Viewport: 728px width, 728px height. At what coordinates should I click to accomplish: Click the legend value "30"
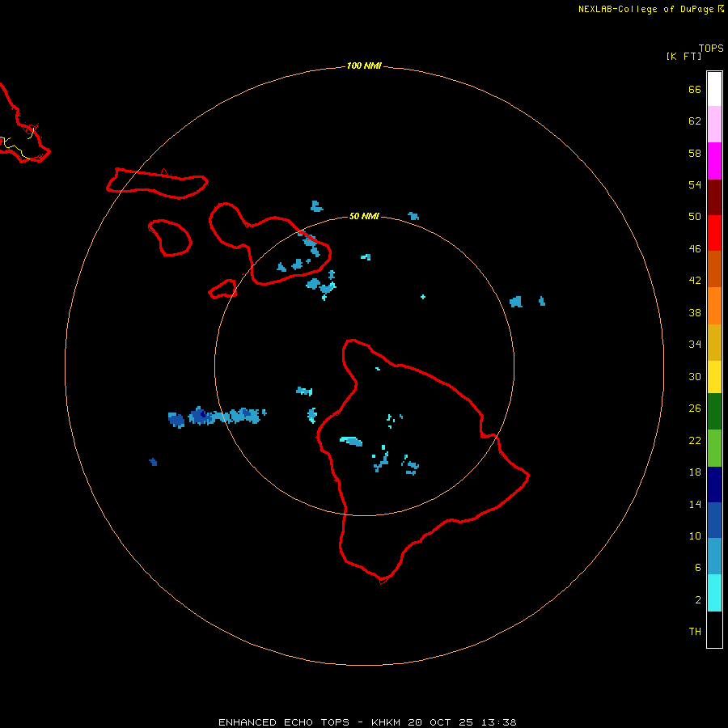(695, 376)
